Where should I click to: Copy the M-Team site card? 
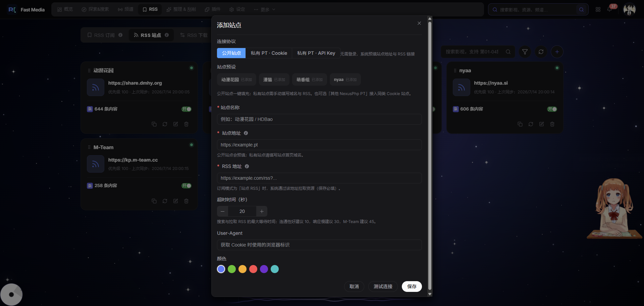pyautogui.click(x=154, y=201)
